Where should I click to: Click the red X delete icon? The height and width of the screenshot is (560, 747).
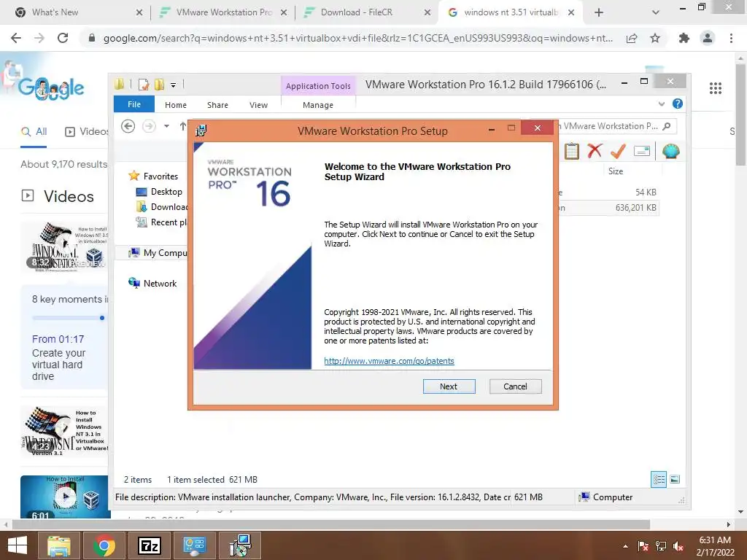(595, 151)
